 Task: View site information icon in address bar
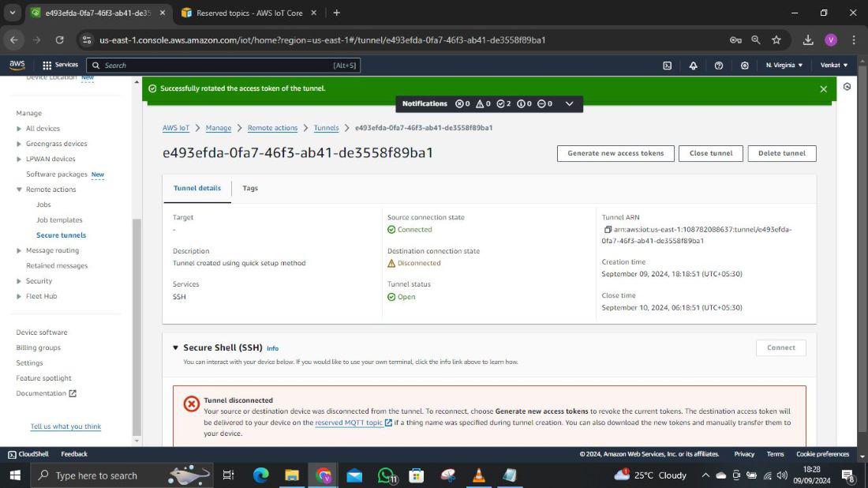[86, 40]
